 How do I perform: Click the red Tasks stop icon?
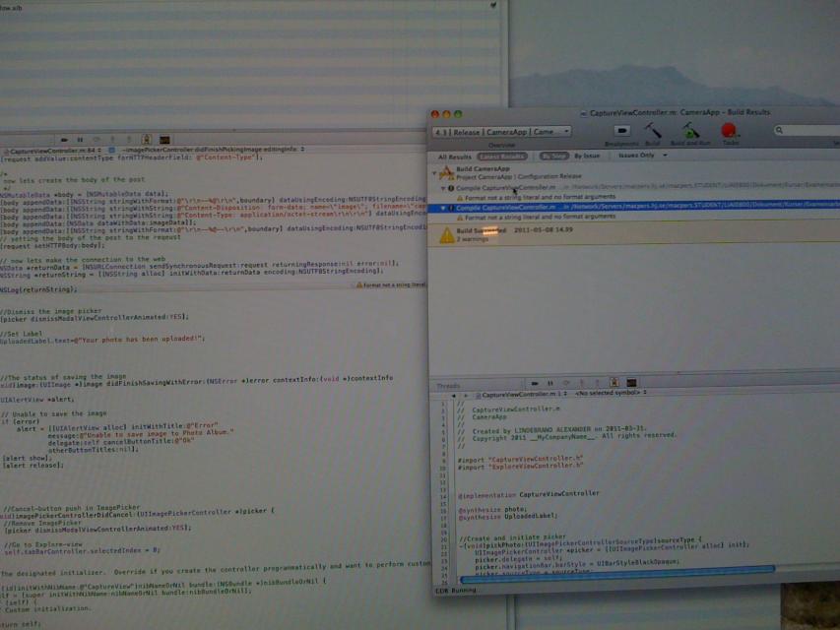point(729,130)
